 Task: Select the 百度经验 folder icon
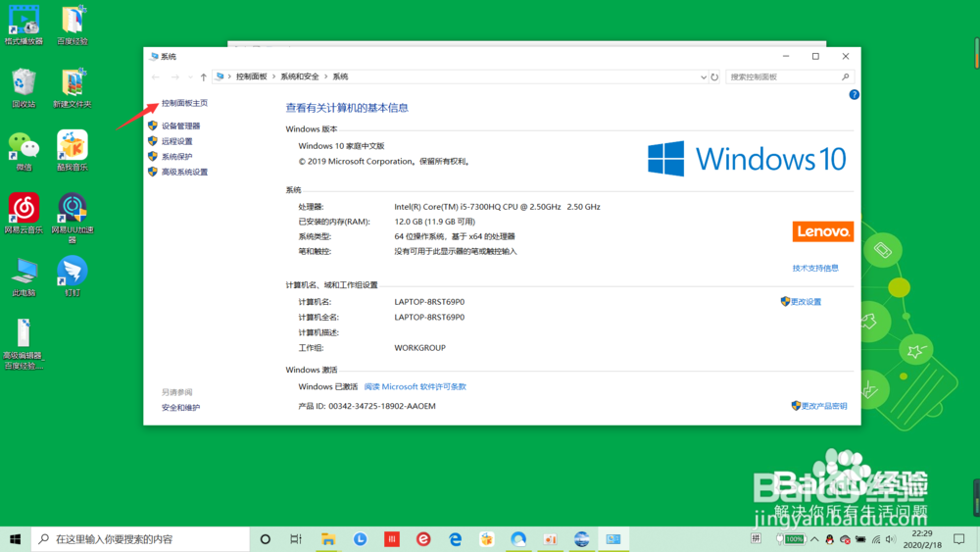(73, 25)
